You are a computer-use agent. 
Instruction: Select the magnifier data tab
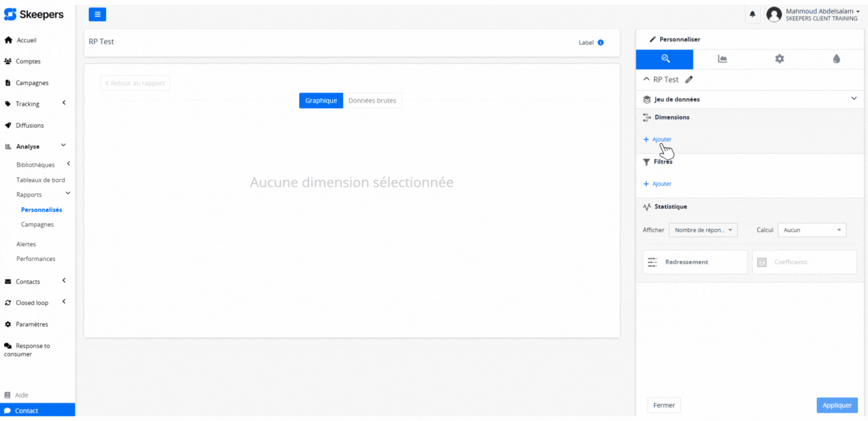point(665,59)
